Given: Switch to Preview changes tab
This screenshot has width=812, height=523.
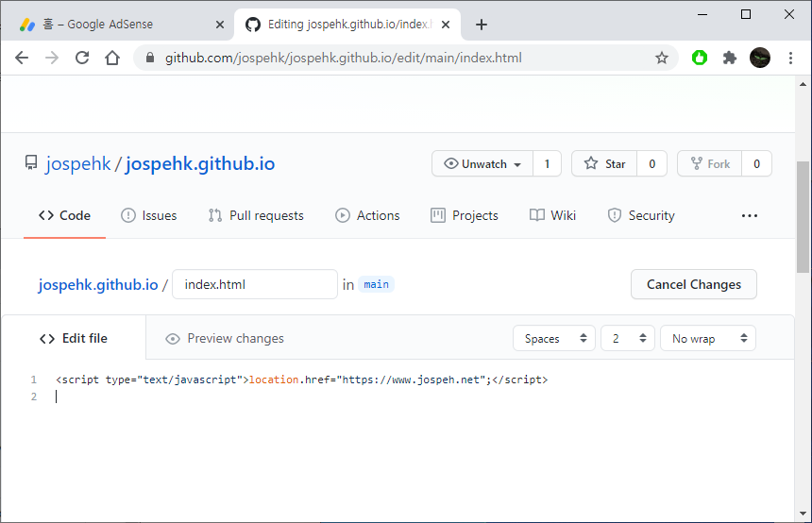Looking at the screenshot, I should tap(224, 338).
